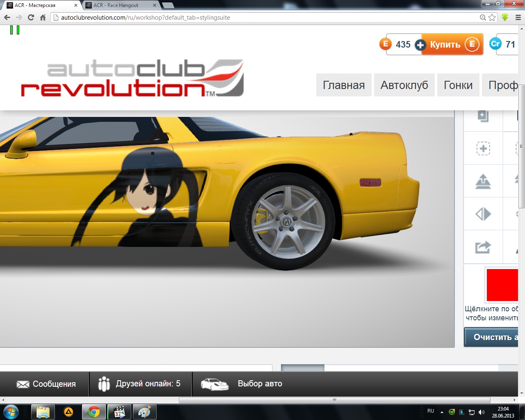
Task: Click the Купить button
Action: pos(452,44)
